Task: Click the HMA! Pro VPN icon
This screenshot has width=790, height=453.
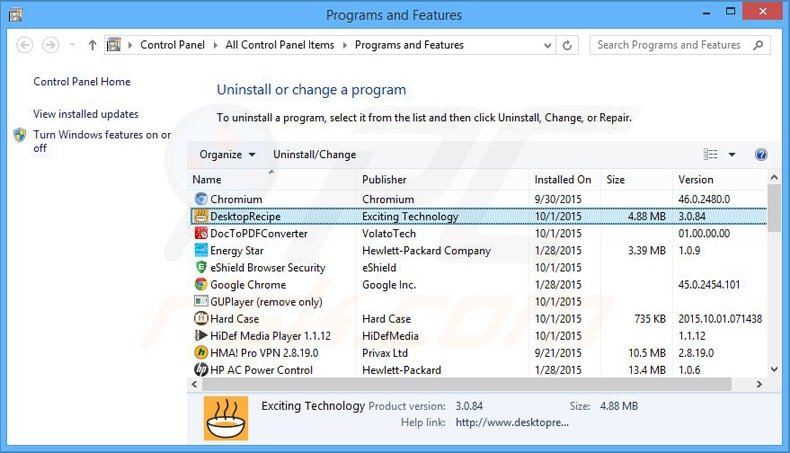Action: click(x=201, y=353)
